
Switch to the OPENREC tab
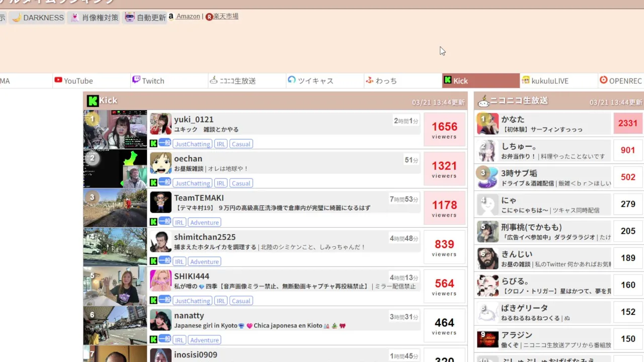click(x=621, y=81)
